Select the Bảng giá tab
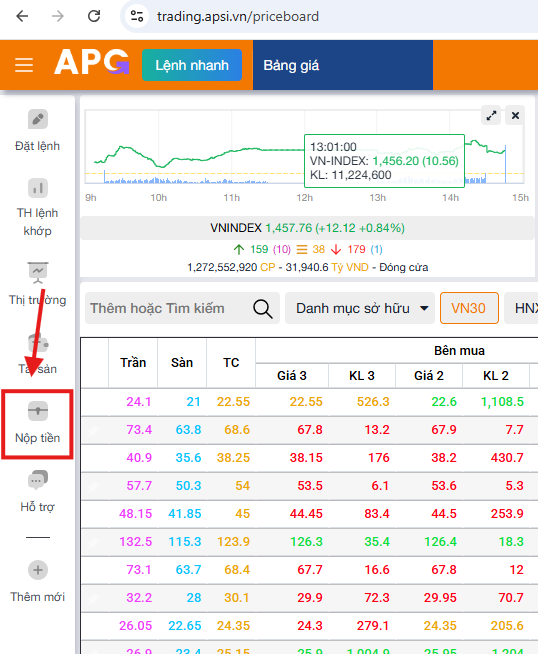 coord(342,65)
